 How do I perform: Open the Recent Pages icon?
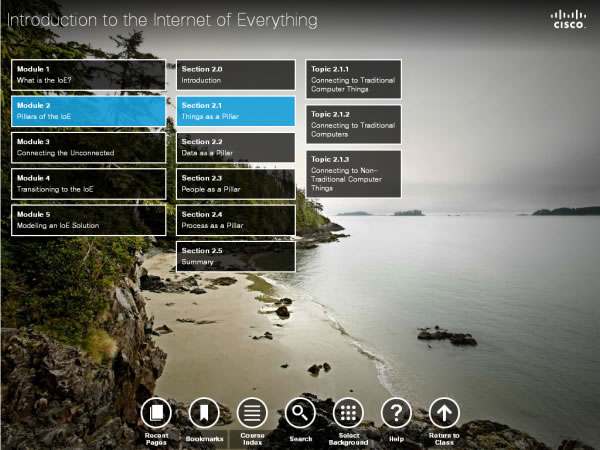pos(155,412)
